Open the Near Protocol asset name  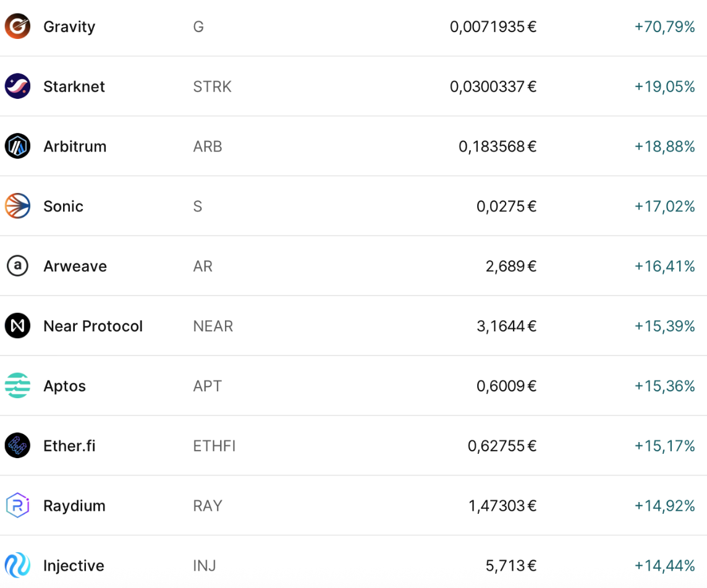point(93,326)
